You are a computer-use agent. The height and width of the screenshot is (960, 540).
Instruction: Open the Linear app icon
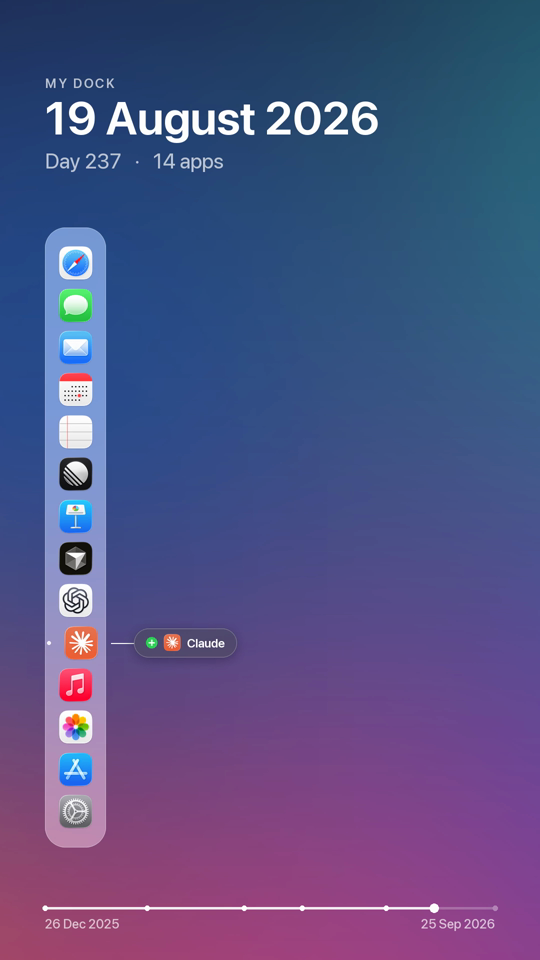coord(75,474)
